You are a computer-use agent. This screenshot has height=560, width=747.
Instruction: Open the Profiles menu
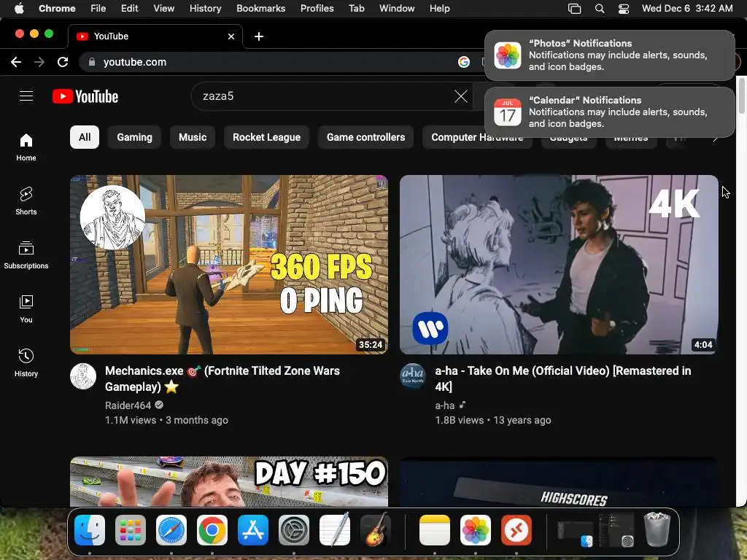pos(317,9)
